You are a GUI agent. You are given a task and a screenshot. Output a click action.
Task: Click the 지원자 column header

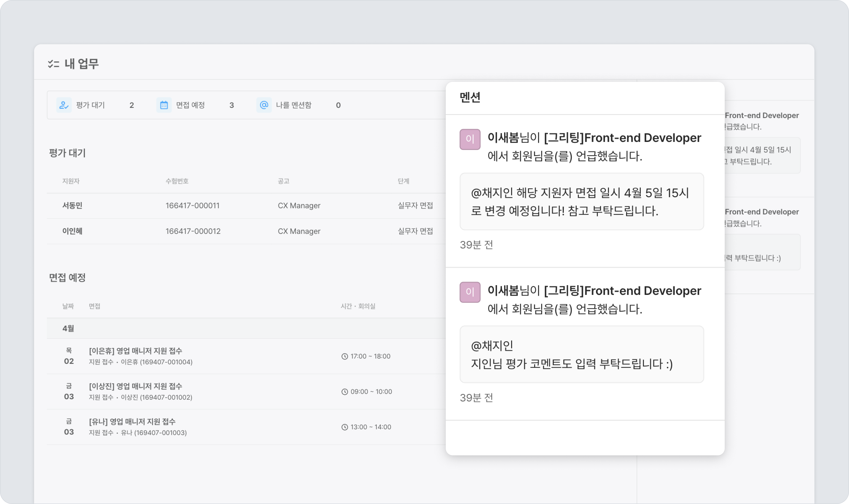[71, 181]
